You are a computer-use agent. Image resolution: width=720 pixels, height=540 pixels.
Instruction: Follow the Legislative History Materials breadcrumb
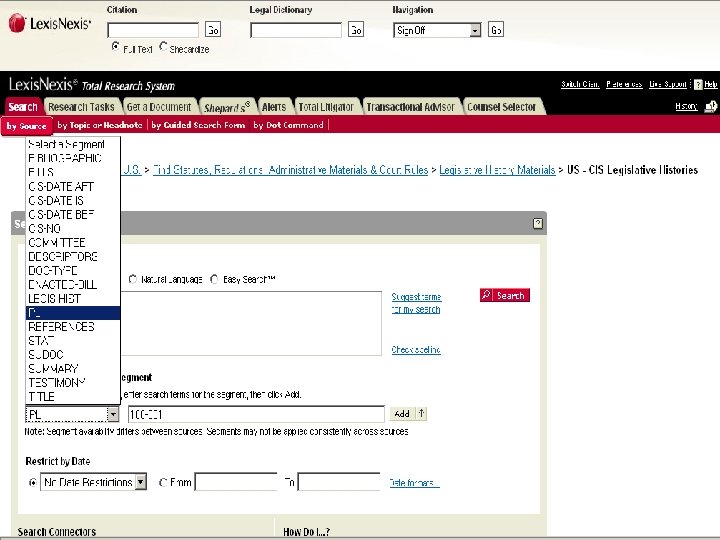tap(497, 170)
